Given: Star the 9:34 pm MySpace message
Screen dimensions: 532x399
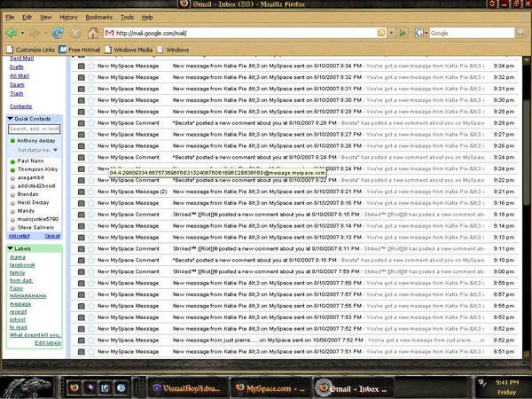Looking at the screenshot, I should point(91,66).
